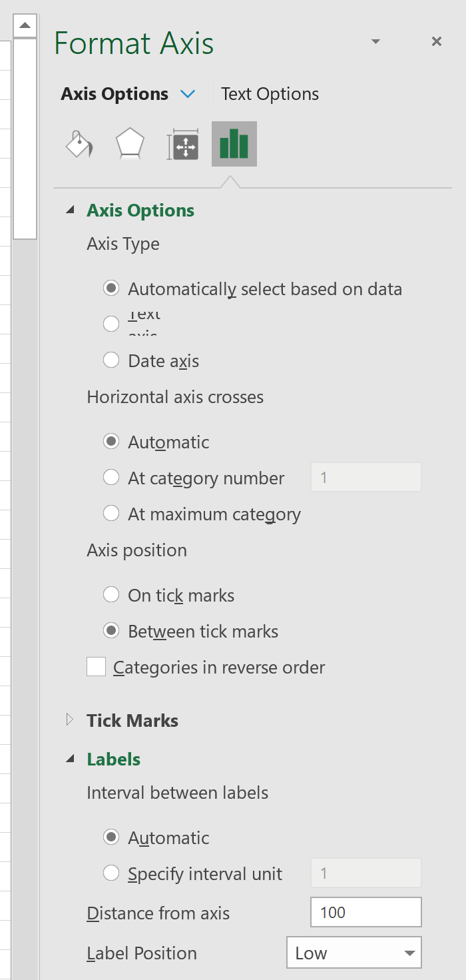Click the At category number field
Viewport: 466px width, 980px height.
pos(365,476)
